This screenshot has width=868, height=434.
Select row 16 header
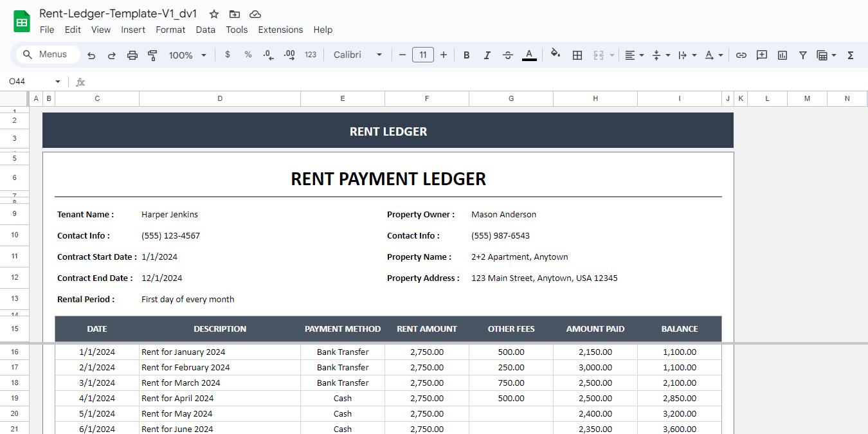pyautogui.click(x=14, y=352)
